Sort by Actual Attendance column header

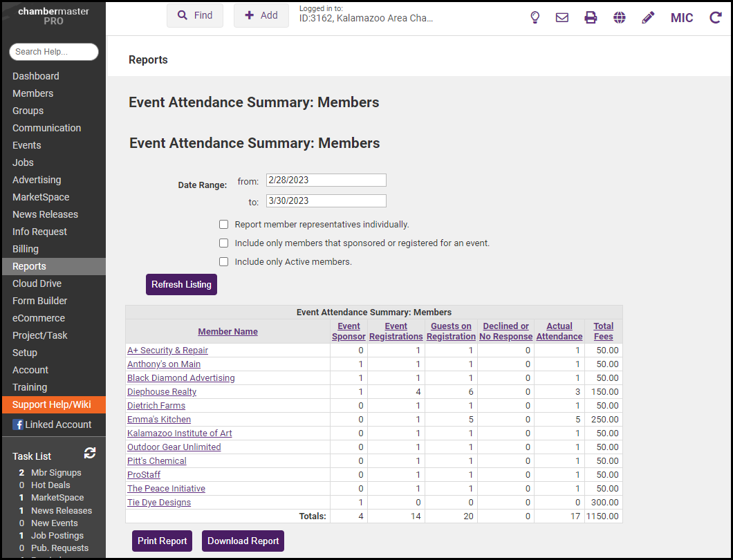pyautogui.click(x=559, y=331)
